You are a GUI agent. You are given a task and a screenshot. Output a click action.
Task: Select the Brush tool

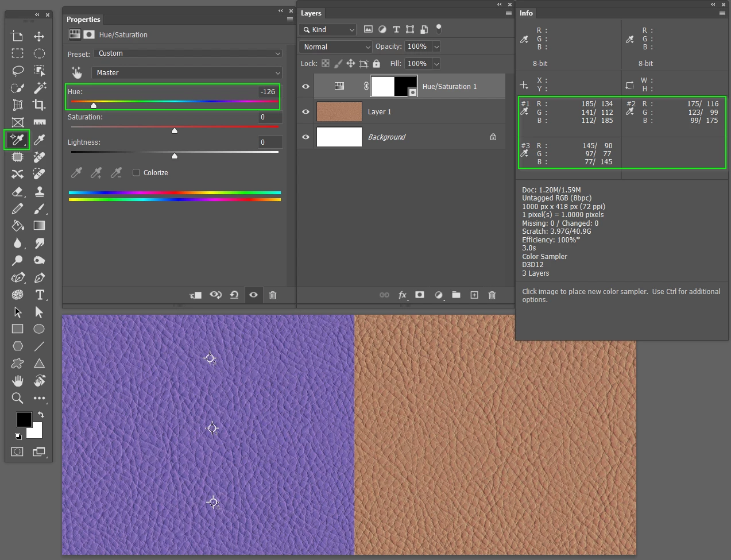[39, 208]
